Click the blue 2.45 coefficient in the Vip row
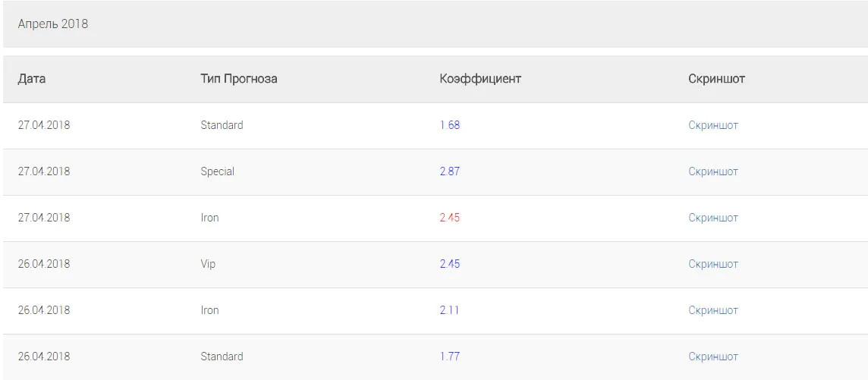Image resolution: width=868 pixels, height=380 pixels. [x=449, y=264]
